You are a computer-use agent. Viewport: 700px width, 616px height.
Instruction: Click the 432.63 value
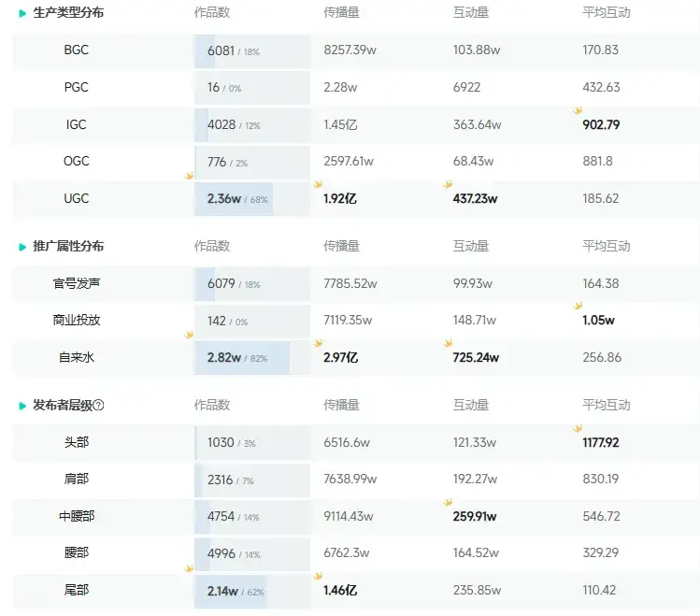601,87
